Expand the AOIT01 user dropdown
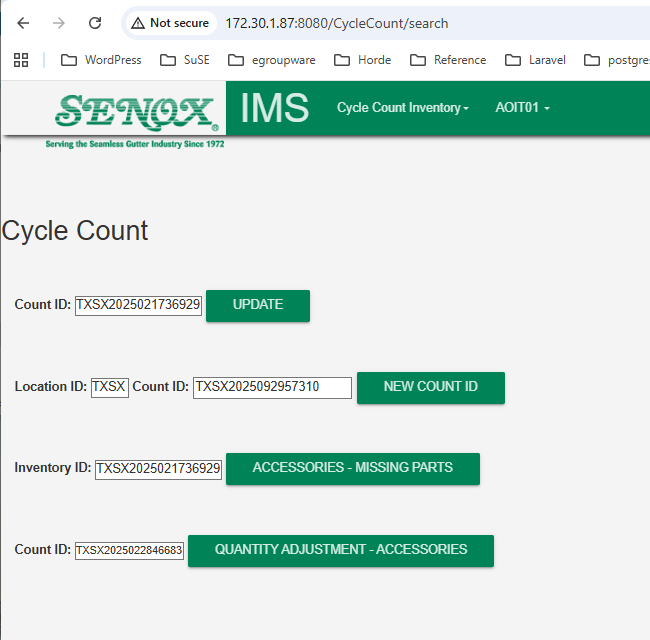650x640 pixels. [522, 108]
